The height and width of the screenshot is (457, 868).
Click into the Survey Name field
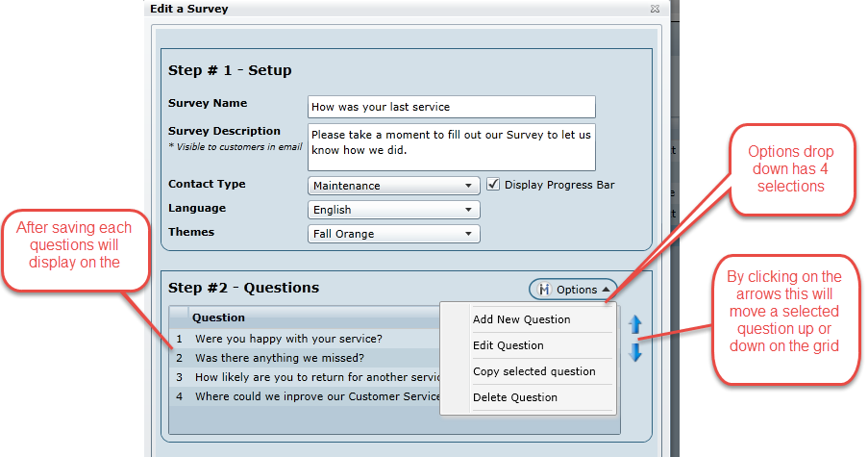pos(451,107)
